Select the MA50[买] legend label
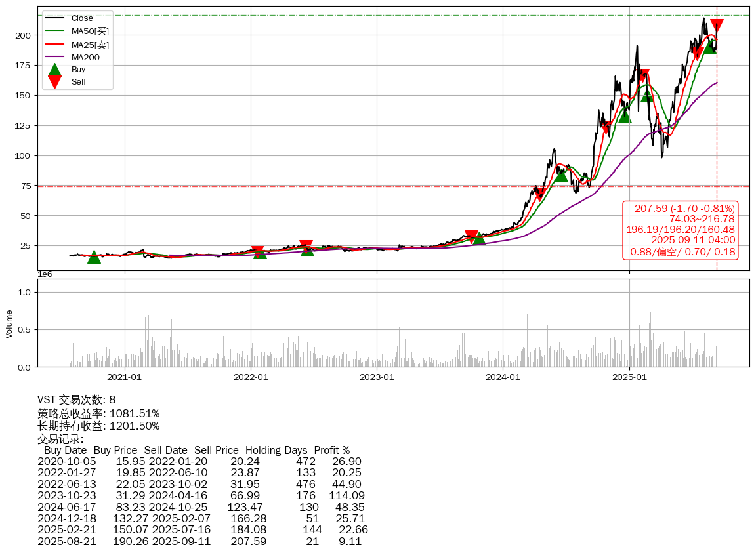The width and height of the screenshot is (756, 553). [x=90, y=31]
